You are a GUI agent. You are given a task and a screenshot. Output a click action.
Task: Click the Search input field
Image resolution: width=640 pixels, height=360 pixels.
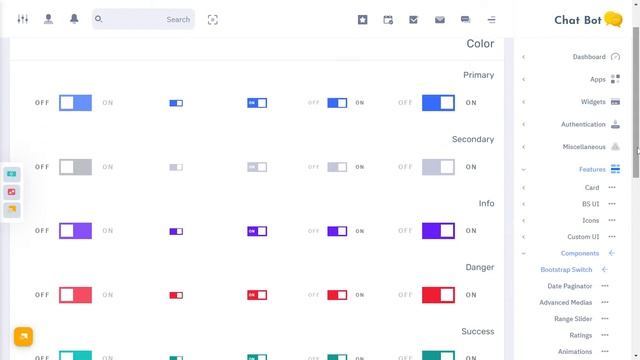[x=143, y=19]
